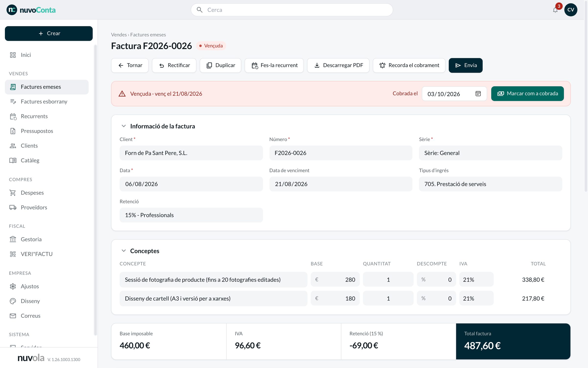Screen dimensions: 588x368
Task: Click the Factures emeses receipt icon
Action: click(13, 87)
